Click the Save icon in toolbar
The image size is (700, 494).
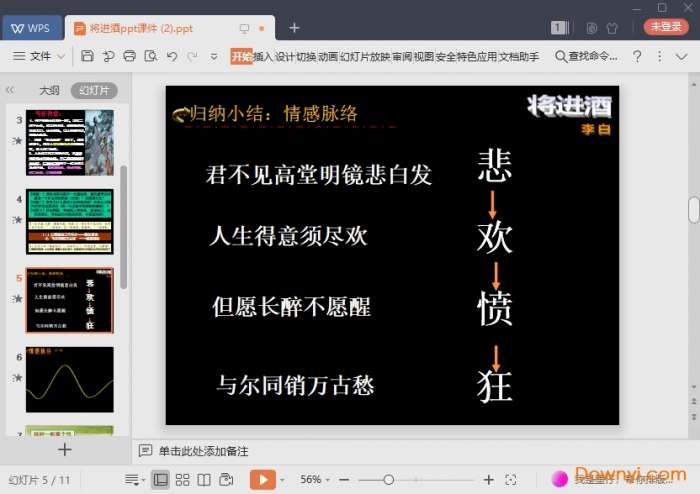[87, 56]
